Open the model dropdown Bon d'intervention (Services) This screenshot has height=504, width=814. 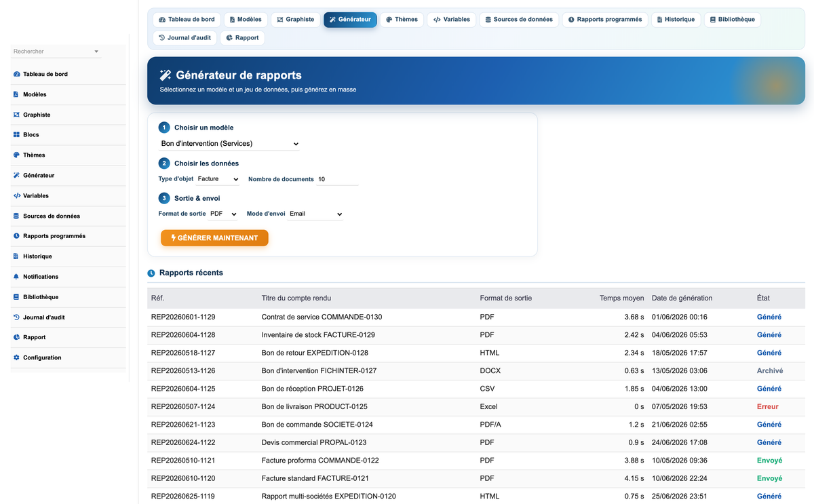229,144
